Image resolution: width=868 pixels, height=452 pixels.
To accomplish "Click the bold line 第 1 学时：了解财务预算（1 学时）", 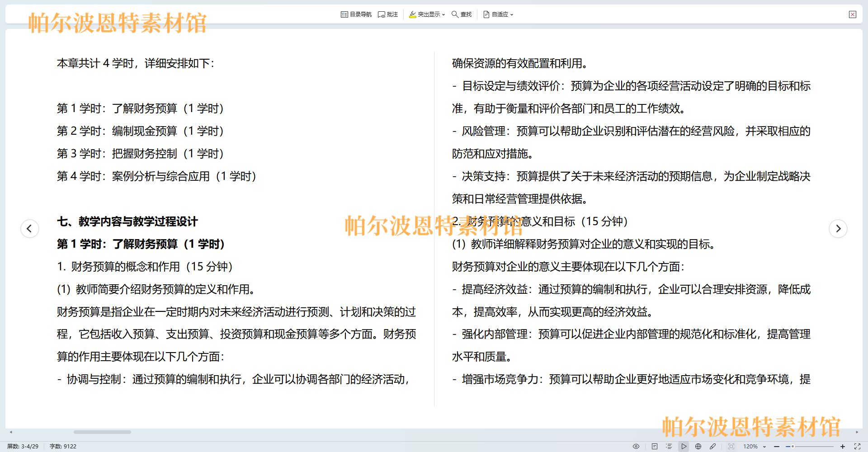I will click(141, 244).
